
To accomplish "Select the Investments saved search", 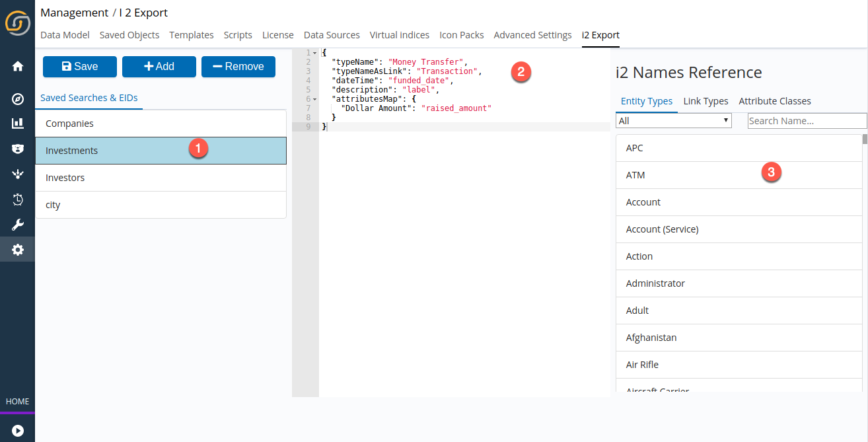I will point(71,150).
